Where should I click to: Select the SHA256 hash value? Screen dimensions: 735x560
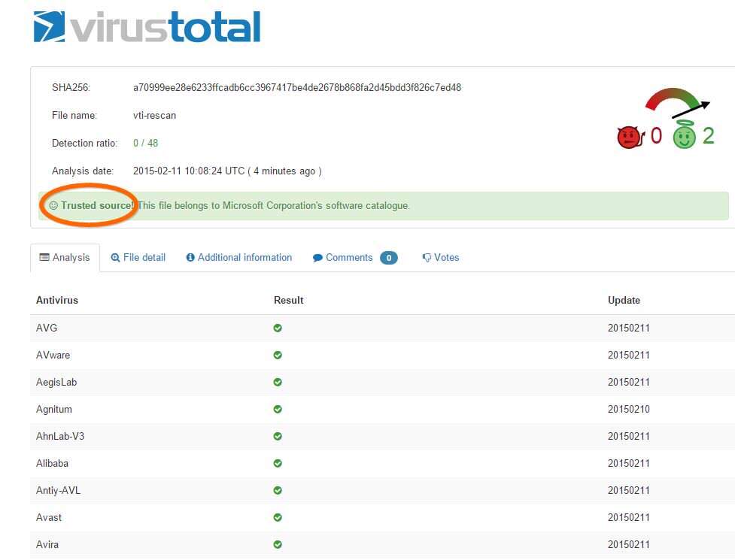297,87
